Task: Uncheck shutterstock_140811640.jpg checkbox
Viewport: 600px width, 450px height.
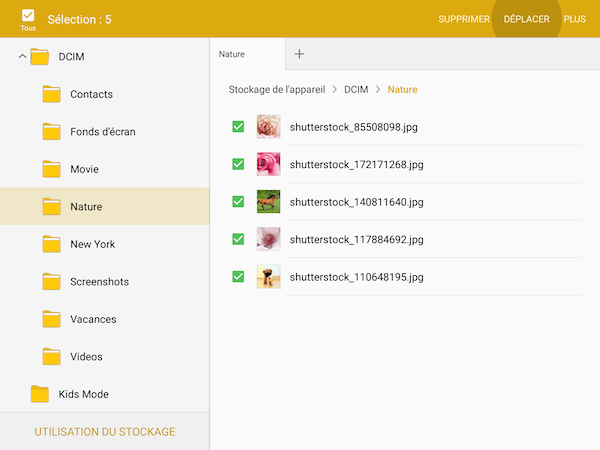Action: click(x=238, y=201)
